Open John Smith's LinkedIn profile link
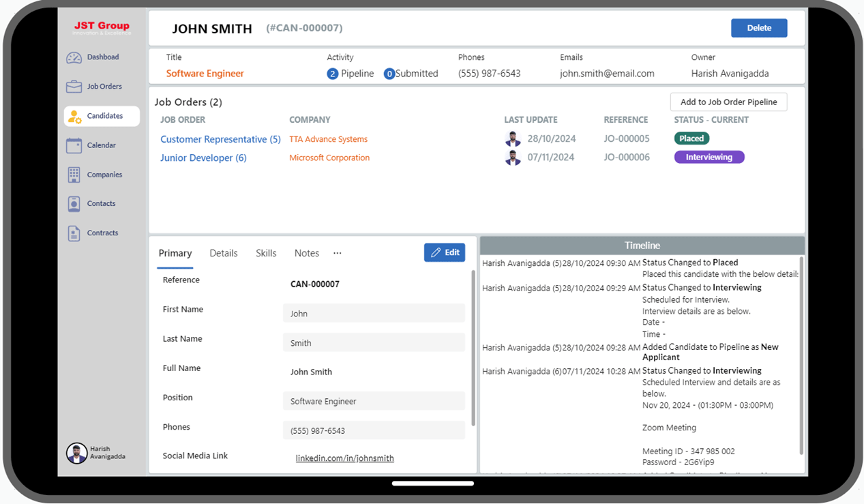The image size is (864, 504). (344, 458)
